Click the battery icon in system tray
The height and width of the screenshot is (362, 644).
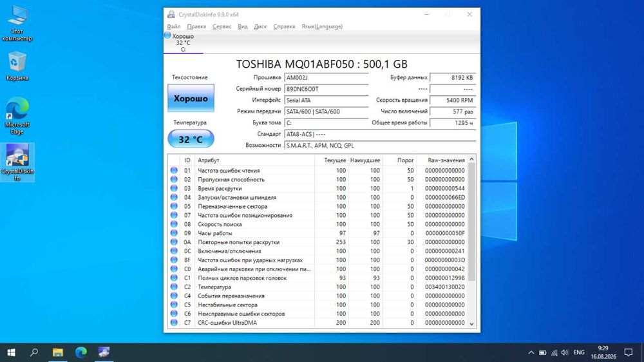point(542,352)
